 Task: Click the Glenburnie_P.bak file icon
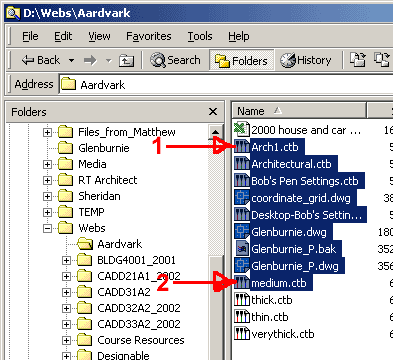(x=242, y=249)
